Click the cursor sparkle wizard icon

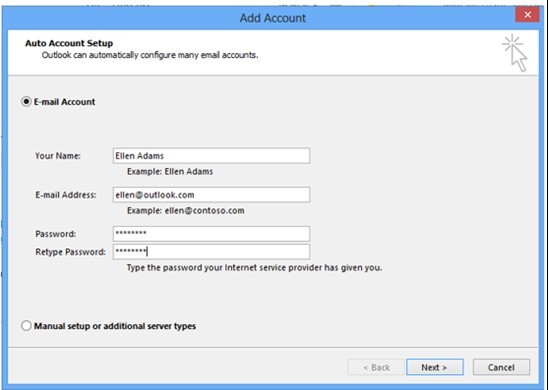(x=515, y=53)
